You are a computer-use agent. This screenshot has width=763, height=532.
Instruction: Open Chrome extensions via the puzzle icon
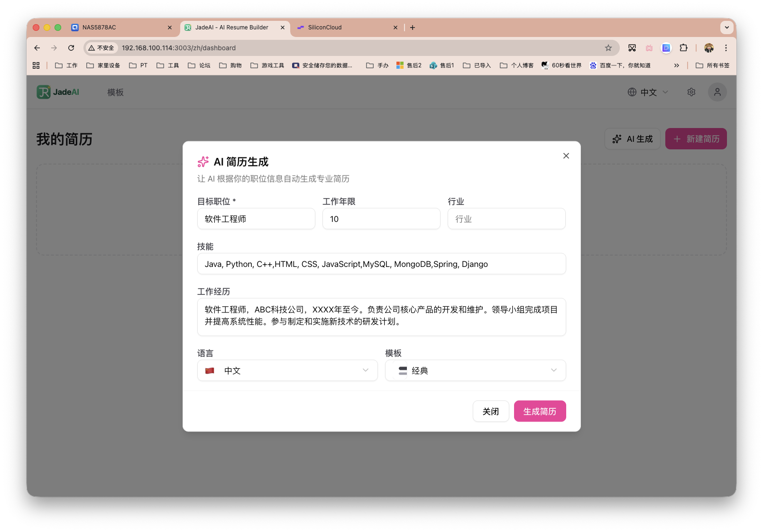683,48
